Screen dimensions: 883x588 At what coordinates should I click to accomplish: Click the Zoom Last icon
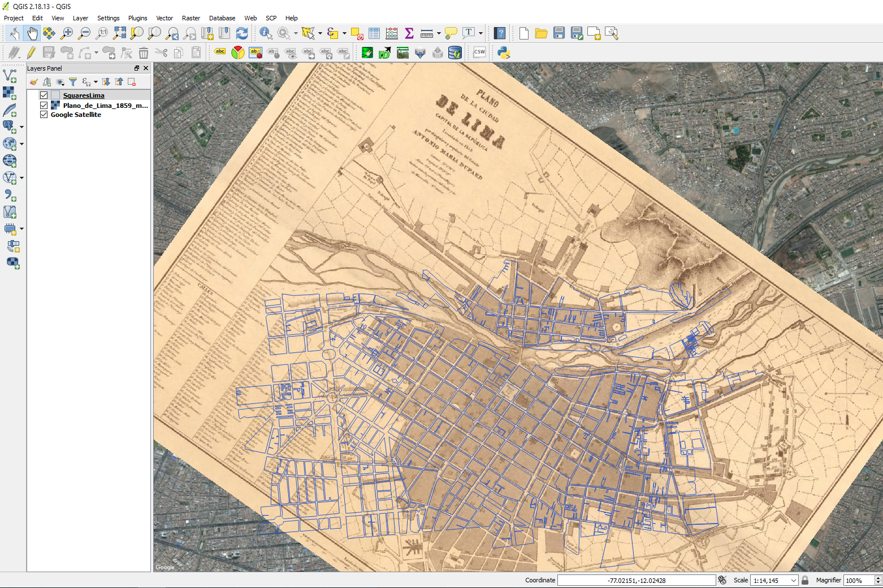(172, 33)
